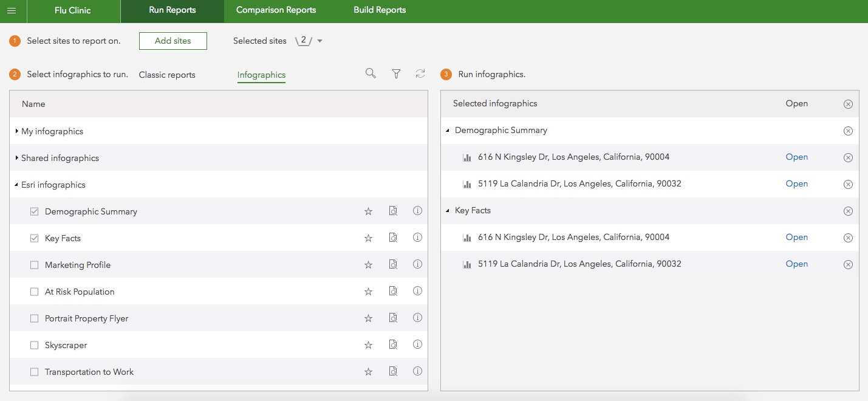Favorite the Skyscraper infographic

pyautogui.click(x=368, y=345)
